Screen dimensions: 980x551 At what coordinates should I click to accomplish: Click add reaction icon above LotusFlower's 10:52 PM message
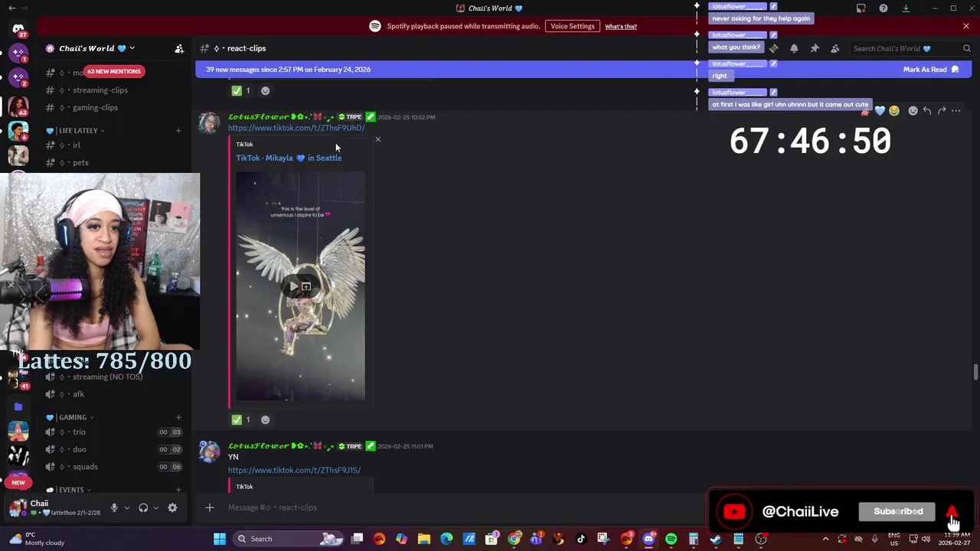coord(265,90)
